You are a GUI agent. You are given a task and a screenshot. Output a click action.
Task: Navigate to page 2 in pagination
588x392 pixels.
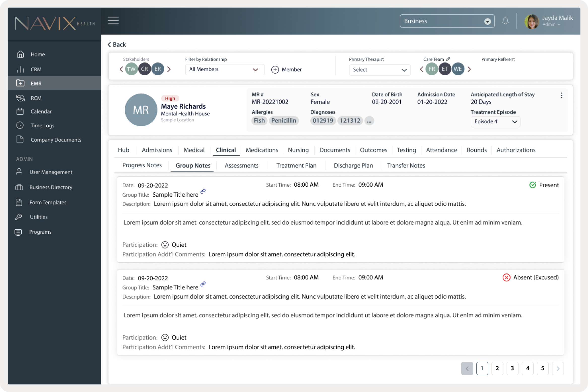497,368
